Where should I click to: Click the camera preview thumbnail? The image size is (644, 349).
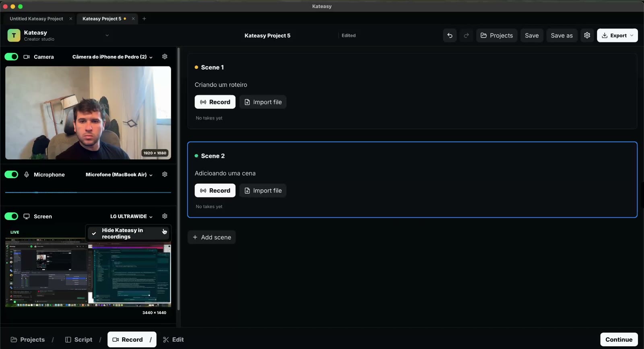[x=88, y=113]
